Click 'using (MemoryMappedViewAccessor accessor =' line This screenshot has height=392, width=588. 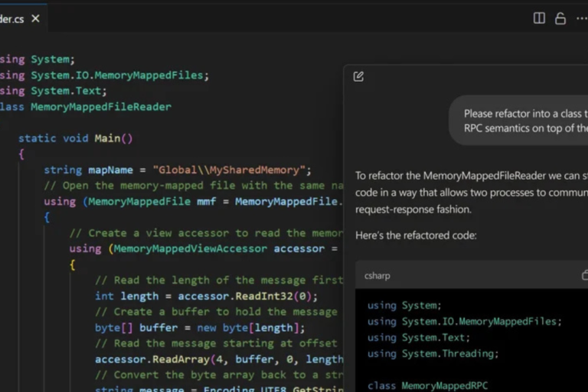(203, 249)
